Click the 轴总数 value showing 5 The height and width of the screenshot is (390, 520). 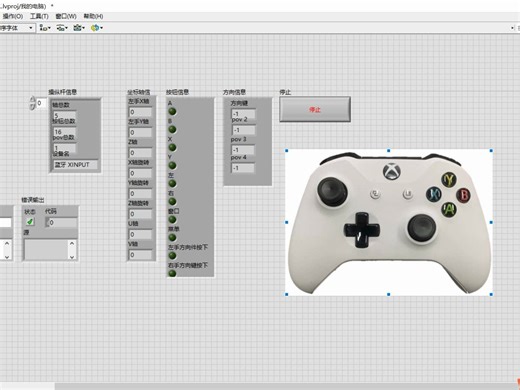click(64, 115)
